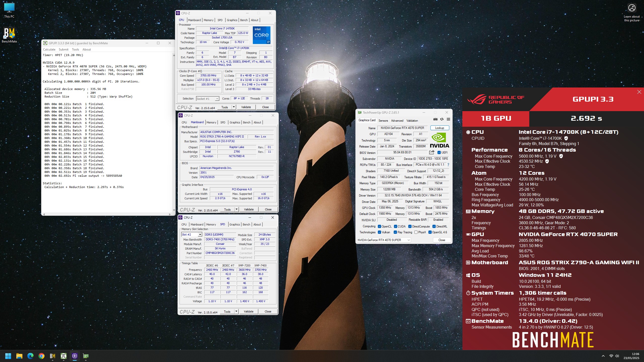Open the Calculate menu in GPUPI
This screenshot has width=644, height=362.
(49, 50)
